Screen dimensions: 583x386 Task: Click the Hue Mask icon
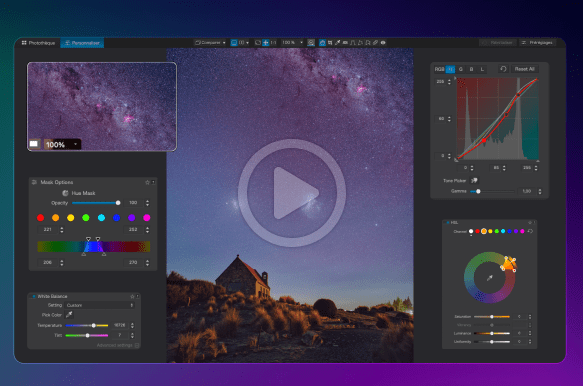(x=65, y=193)
